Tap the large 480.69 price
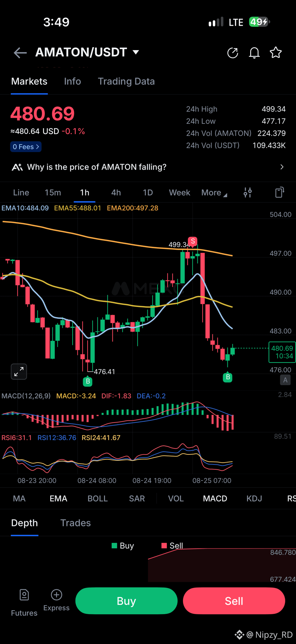The height and width of the screenshot is (644, 296). (43, 114)
